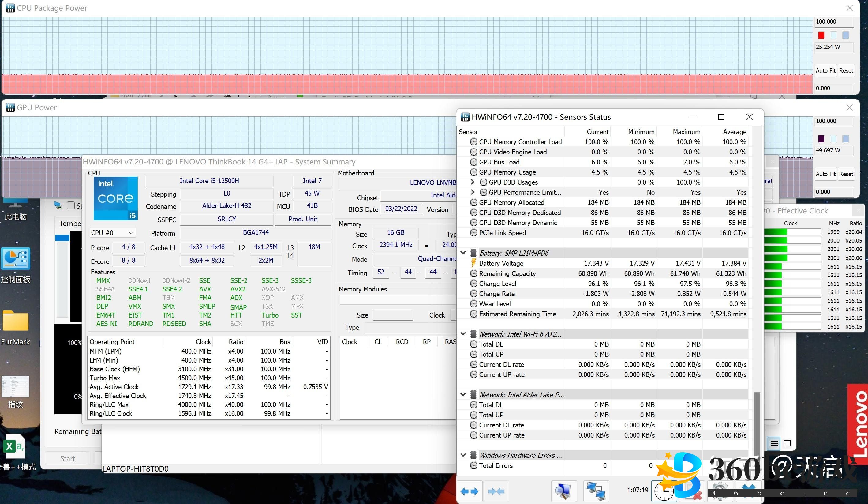Click the network computers remote icon
Image resolution: width=868 pixels, height=504 pixels.
pos(596,491)
